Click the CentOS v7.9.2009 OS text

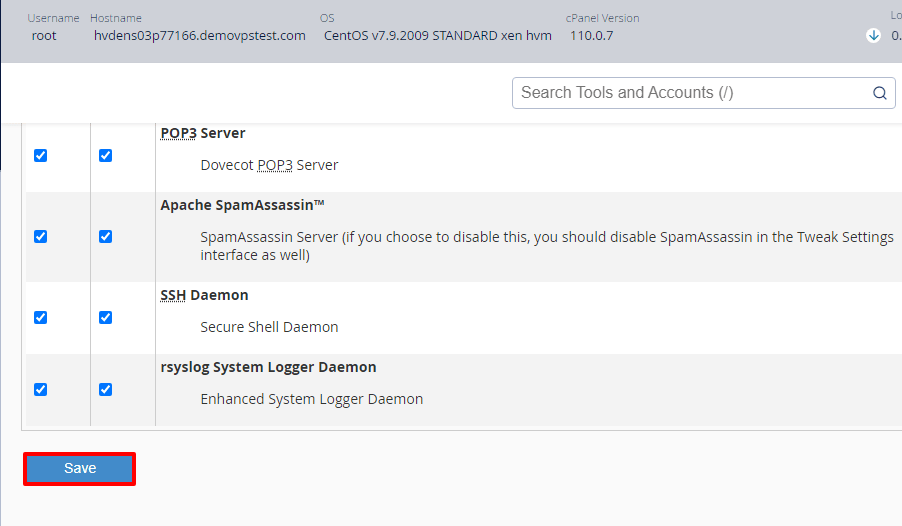(x=438, y=36)
